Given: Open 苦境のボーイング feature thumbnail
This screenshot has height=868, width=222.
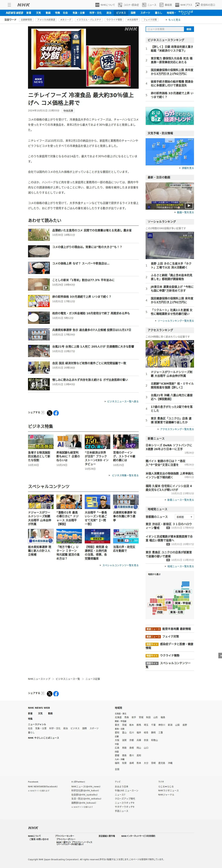Looking at the screenshot, I should pos(126,442).
